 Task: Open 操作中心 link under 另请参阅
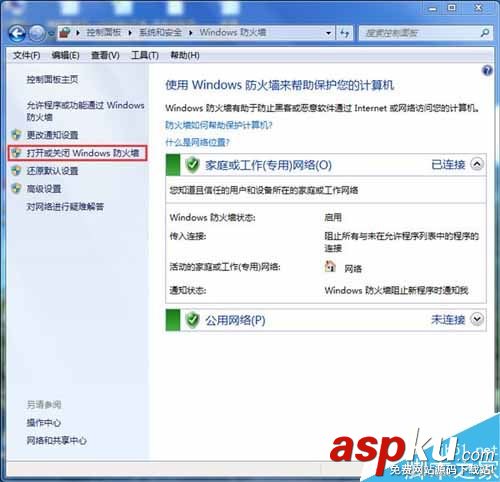(x=44, y=423)
